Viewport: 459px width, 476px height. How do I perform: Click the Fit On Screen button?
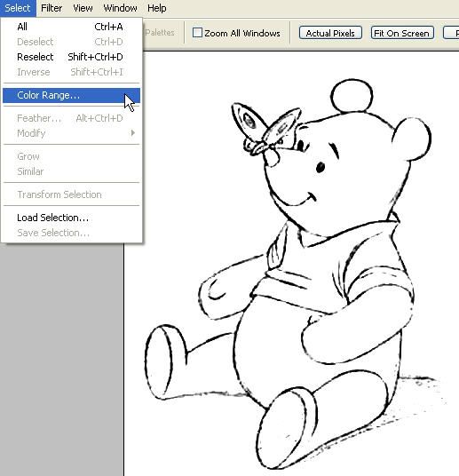(x=402, y=33)
